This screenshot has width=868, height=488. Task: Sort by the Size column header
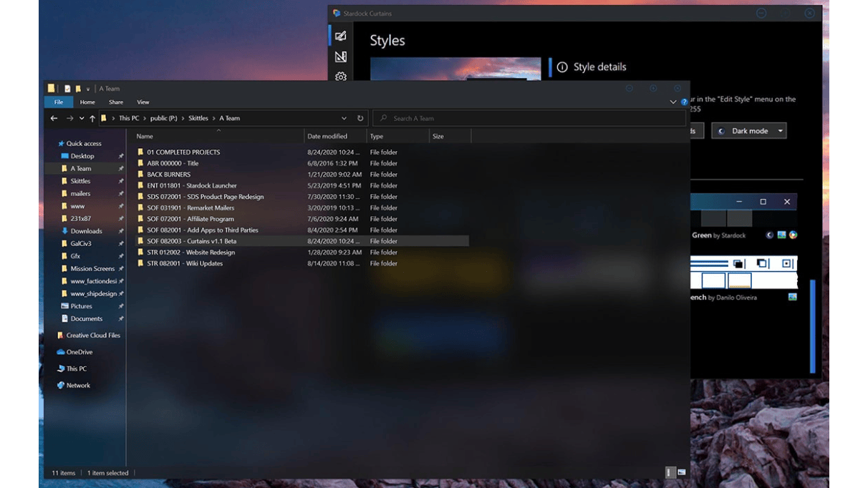pyautogui.click(x=450, y=136)
